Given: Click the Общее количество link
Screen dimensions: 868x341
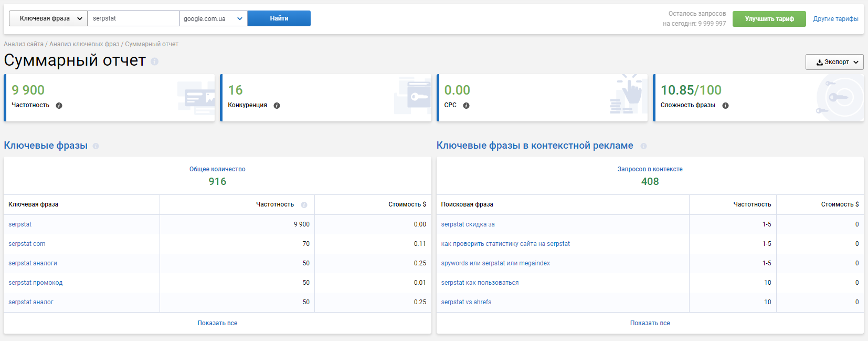Looking at the screenshot, I should [217, 169].
